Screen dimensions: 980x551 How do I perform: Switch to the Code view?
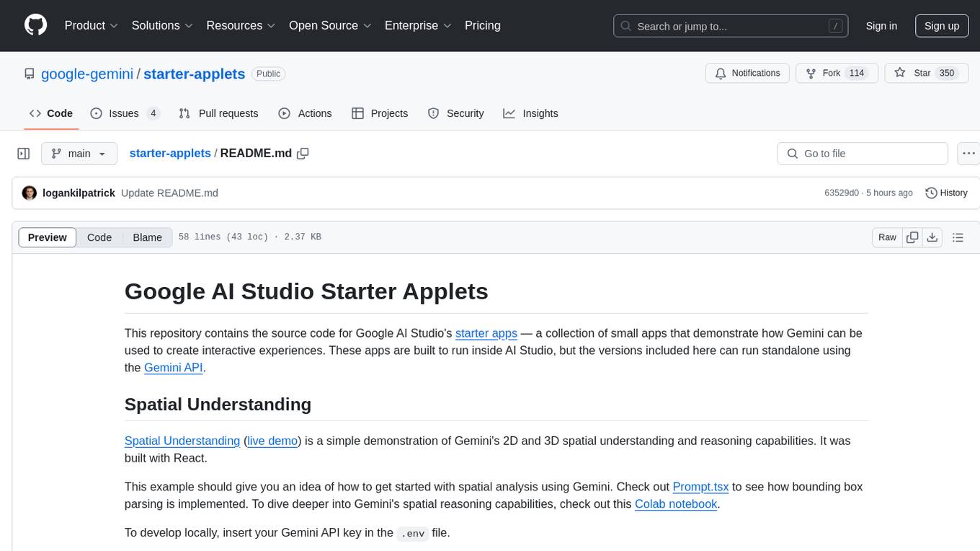click(x=99, y=237)
